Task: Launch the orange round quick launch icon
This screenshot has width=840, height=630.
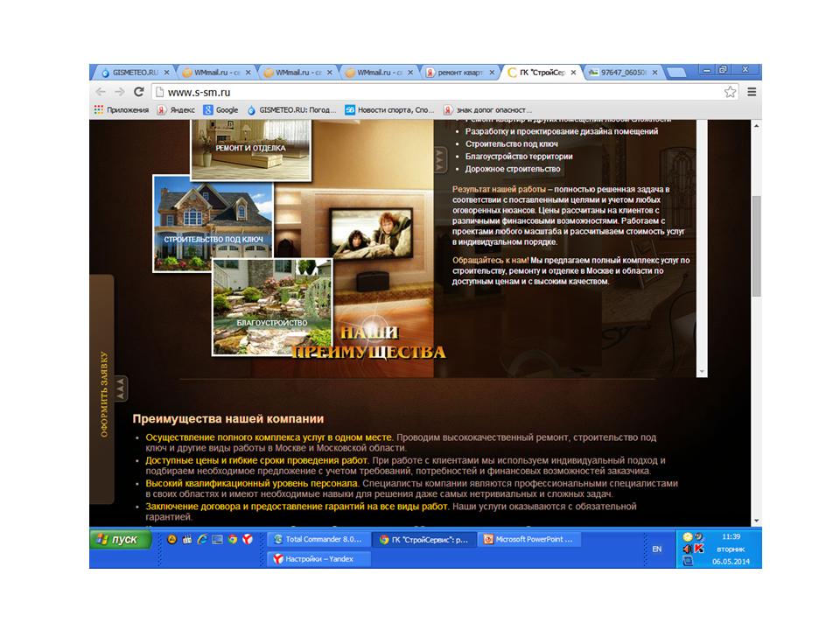Action: (x=172, y=540)
